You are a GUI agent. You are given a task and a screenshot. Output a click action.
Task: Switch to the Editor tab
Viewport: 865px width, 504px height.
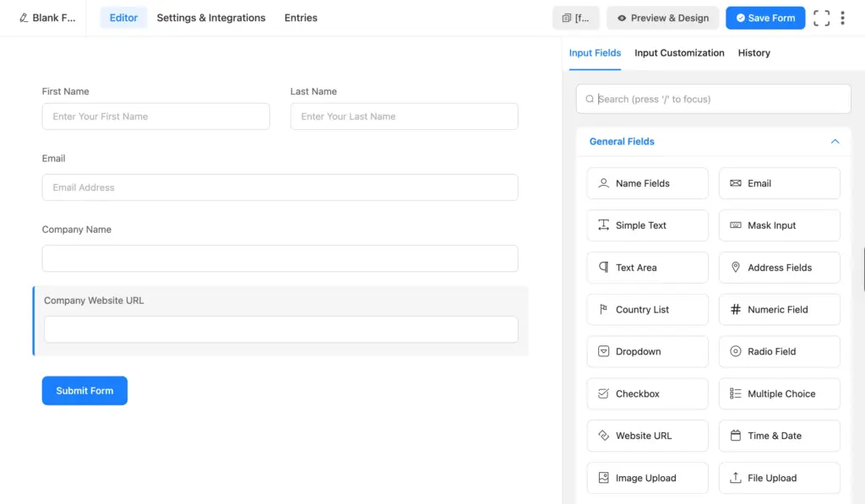[x=123, y=18]
